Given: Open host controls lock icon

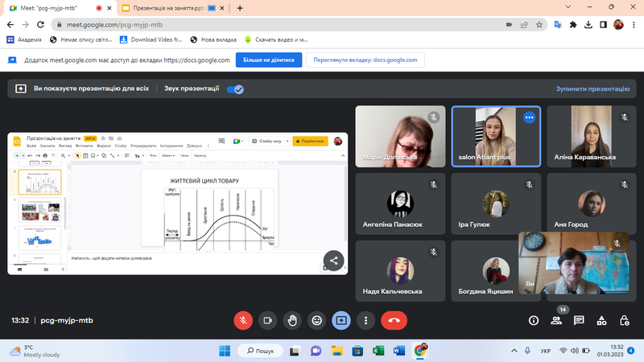Looking at the screenshot, I should tap(625, 320).
